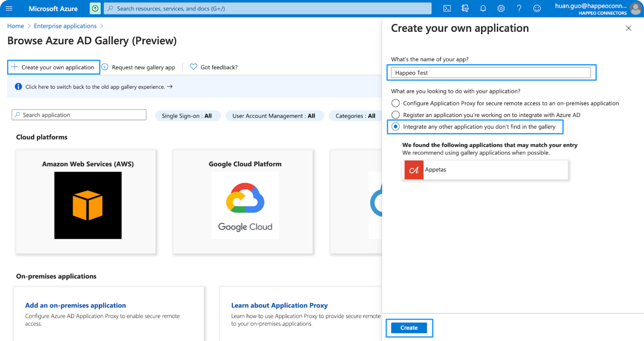644x341 pixels.
Task: Choose the suggested Appetas gallery app
Action: 485,170
